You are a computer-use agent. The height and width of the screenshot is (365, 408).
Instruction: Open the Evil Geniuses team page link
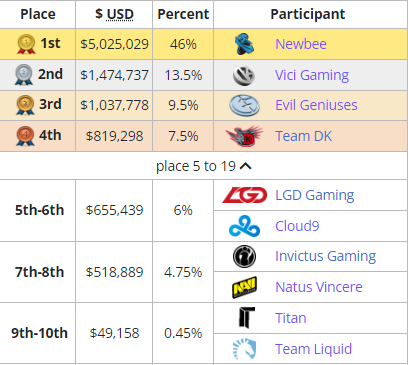[316, 105]
